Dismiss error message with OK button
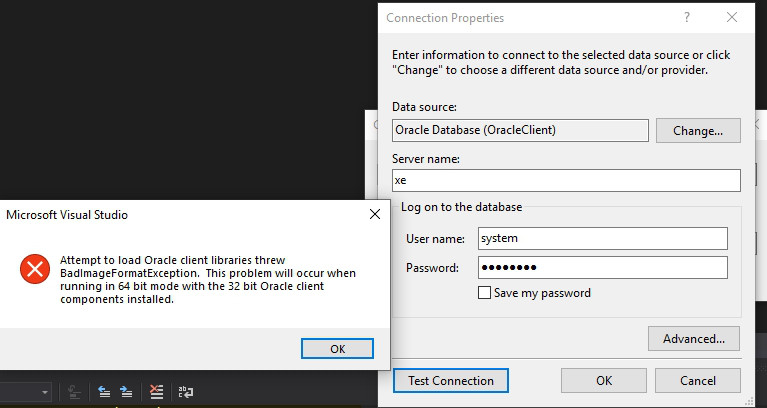This screenshot has width=767, height=408. [338, 348]
